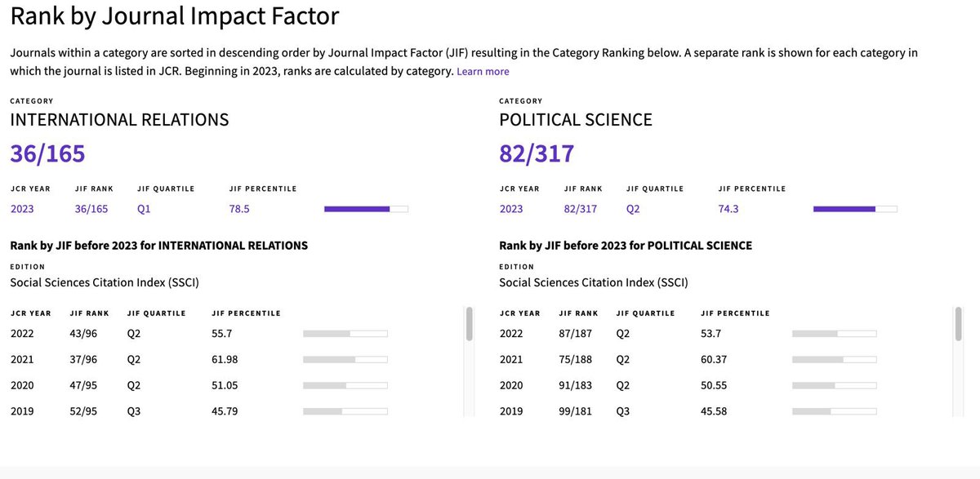Viewport: 980px width, 479px height.
Task: Select 2023 year under Political Science
Action: pyautogui.click(x=511, y=209)
